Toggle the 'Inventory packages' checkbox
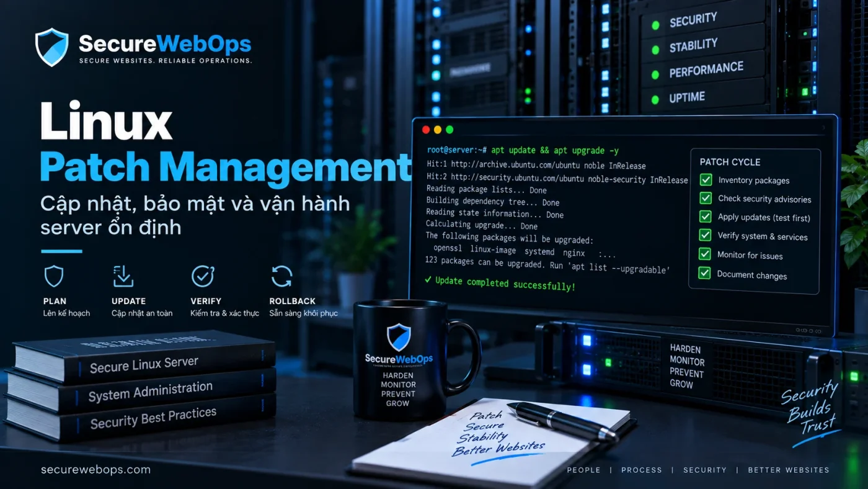868x489 pixels. (706, 179)
